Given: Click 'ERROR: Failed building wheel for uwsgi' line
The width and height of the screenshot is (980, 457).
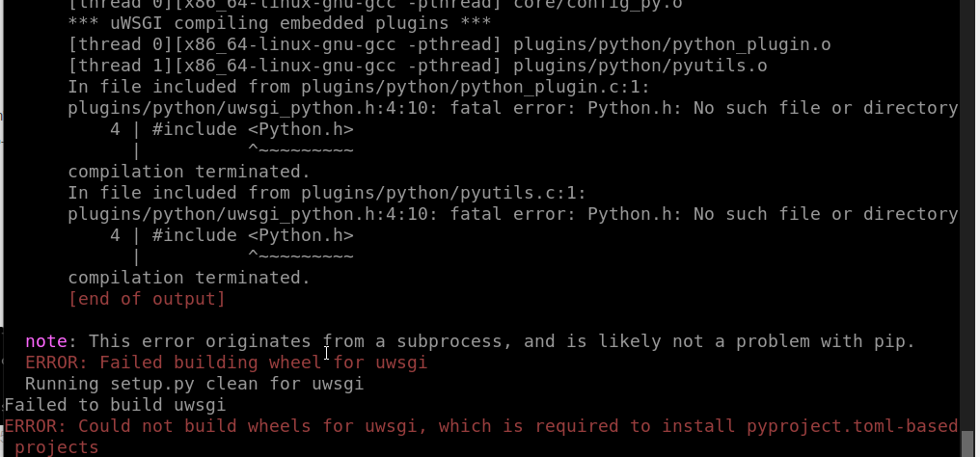Looking at the screenshot, I should 227,363.
